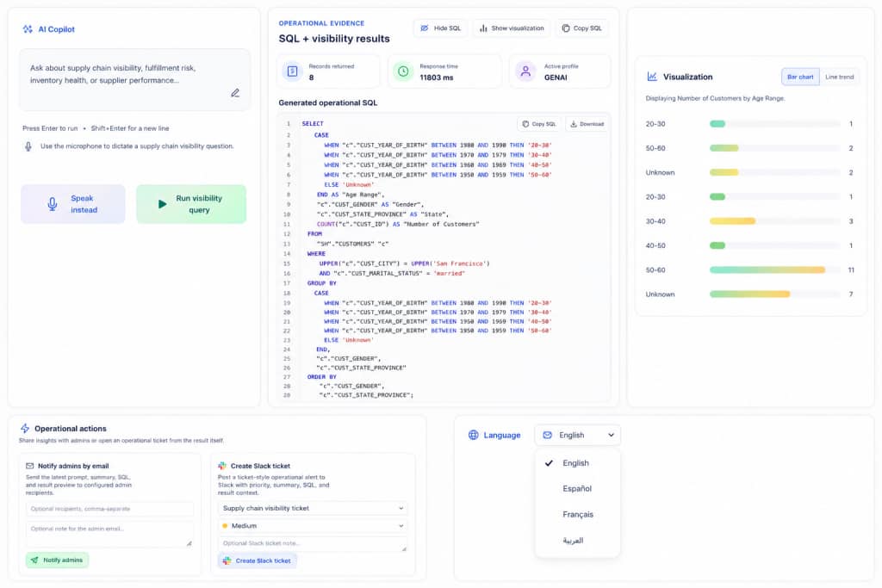Click the Unknown bar with value 7

(x=750, y=294)
